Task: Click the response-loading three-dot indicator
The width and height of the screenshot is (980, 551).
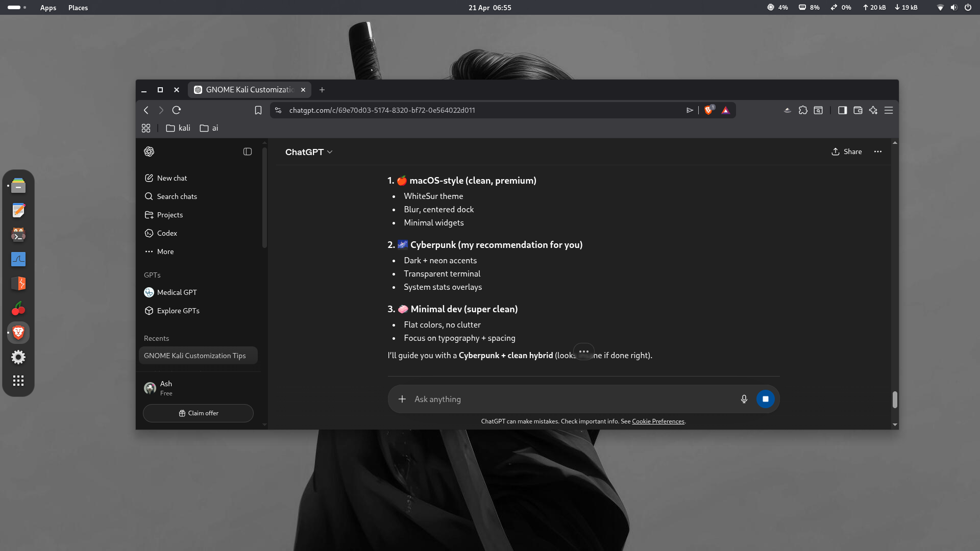Action: 584,352
